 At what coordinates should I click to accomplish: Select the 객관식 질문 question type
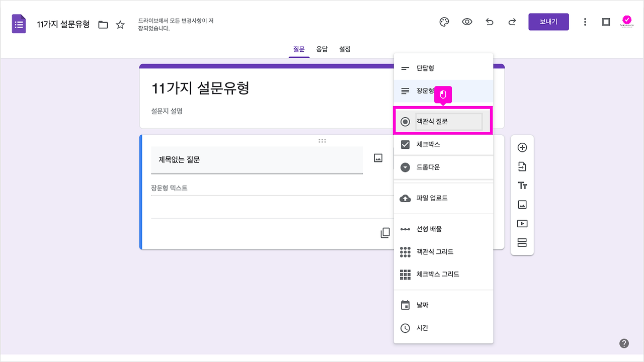point(443,121)
